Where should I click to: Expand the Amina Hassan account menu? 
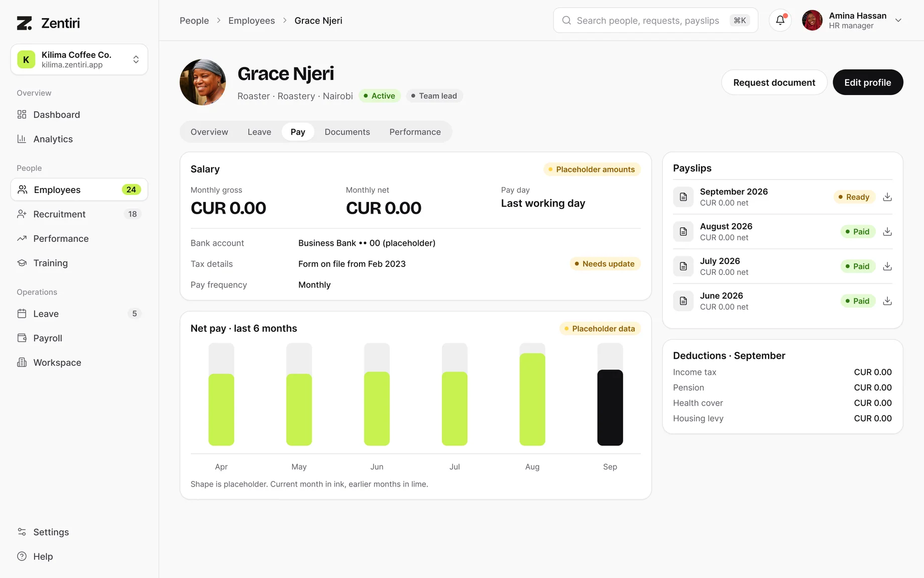point(853,21)
